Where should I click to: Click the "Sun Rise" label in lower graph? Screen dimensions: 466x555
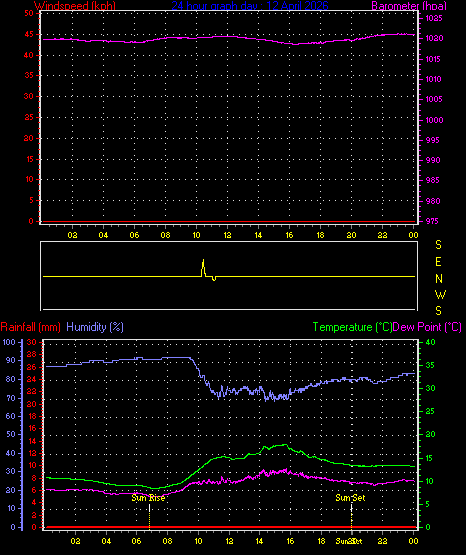tap(148, 498)
